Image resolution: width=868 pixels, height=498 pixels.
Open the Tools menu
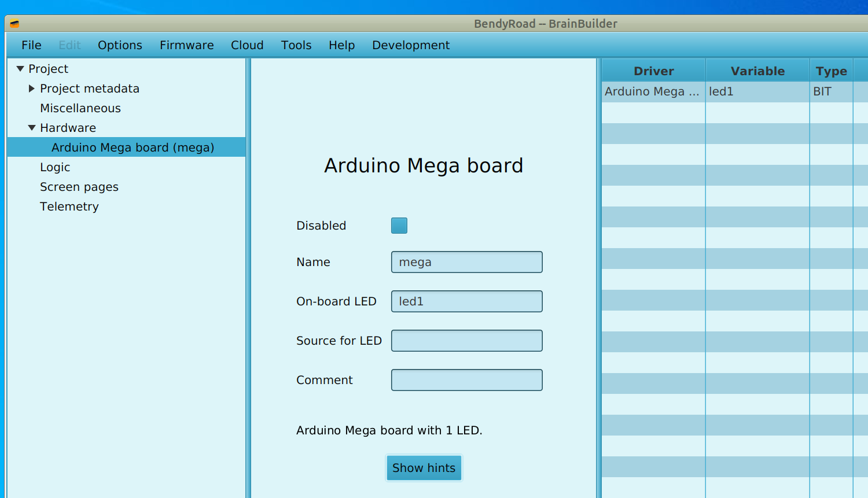[x=296, y=45]
